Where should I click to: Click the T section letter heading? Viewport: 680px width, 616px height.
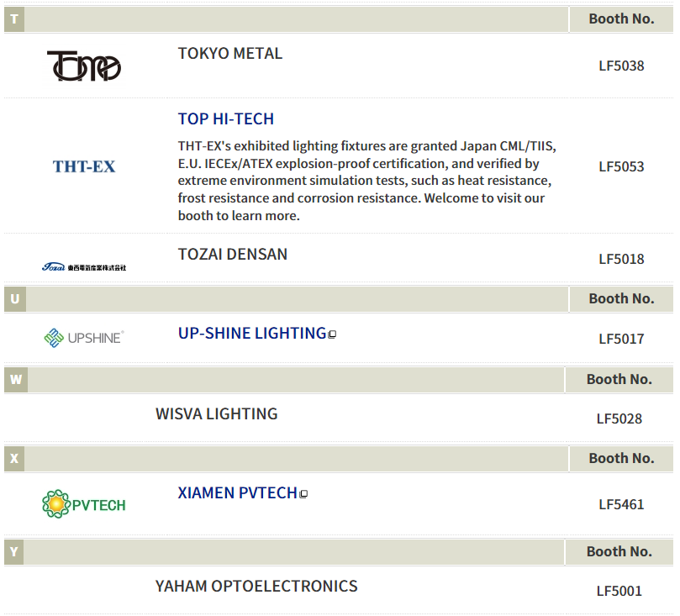point(14,19)
